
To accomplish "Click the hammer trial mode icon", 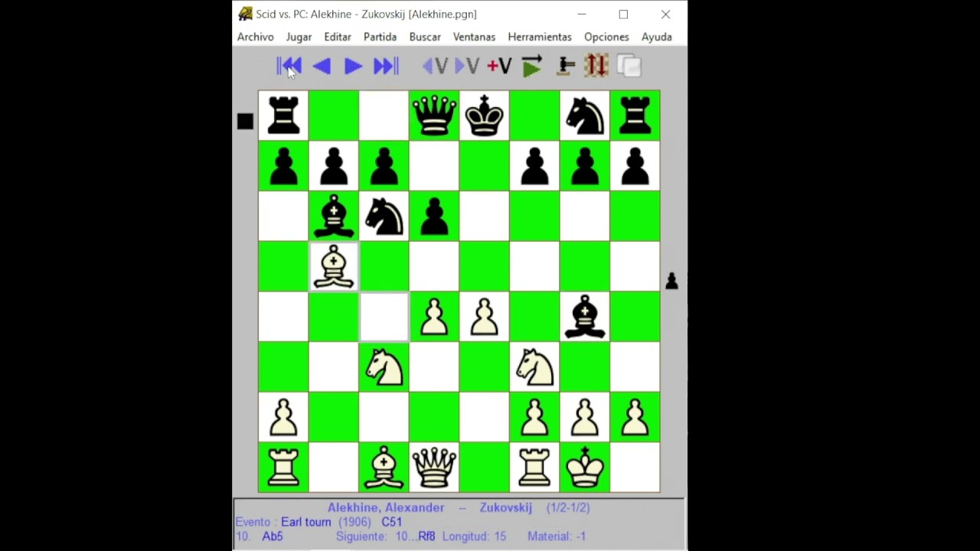I will point(566,67).
